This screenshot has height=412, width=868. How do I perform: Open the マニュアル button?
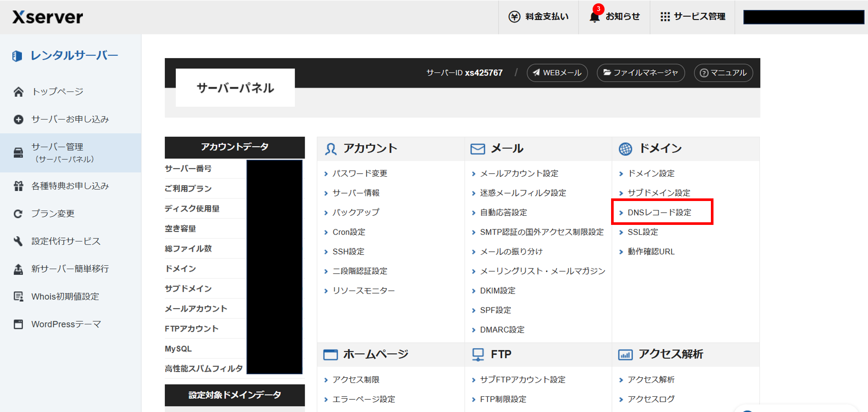[x=723, y=73]
